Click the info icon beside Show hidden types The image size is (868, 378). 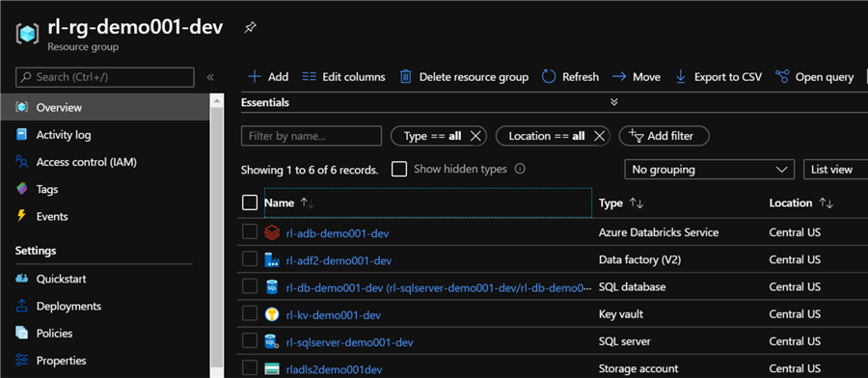coord(520,169)
